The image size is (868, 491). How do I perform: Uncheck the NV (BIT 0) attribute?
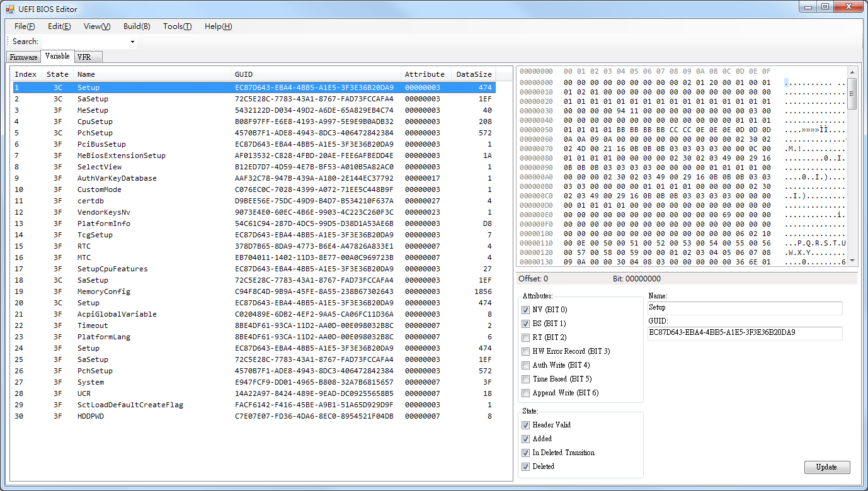[x=525, y=310]
